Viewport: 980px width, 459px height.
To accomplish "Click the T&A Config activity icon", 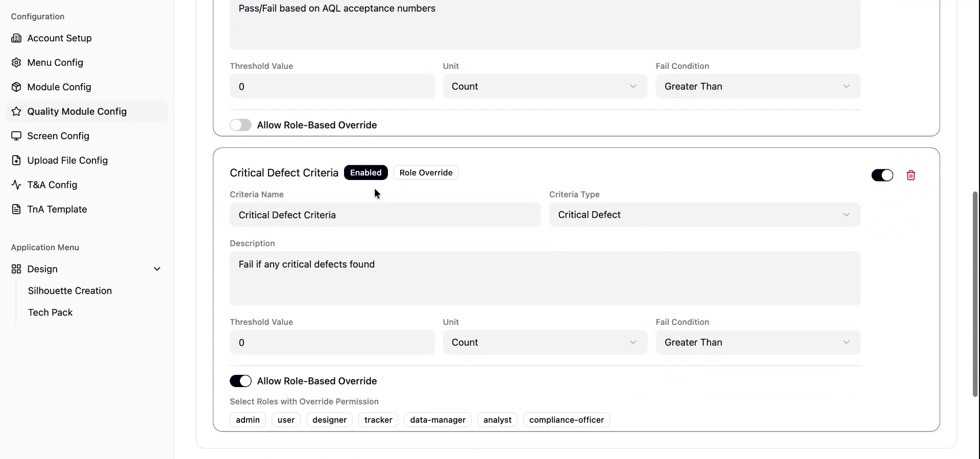I will 16,185.
